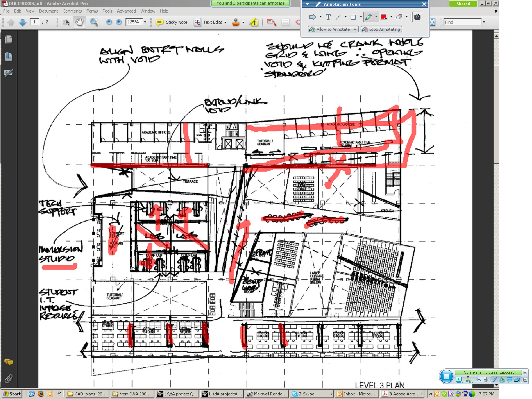Open CAD_plans folder from taskbar
Screen dimensions: 532x399
[x=87, y=394]
